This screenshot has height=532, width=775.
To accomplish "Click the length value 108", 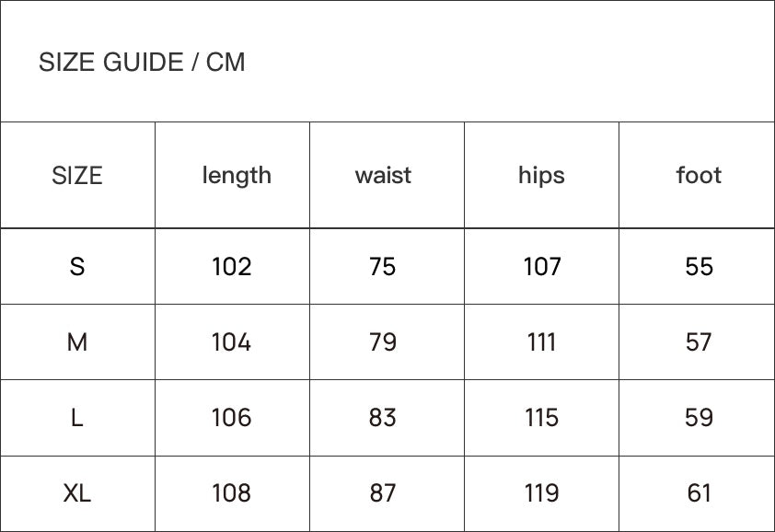I will click(x=232, y=493).
